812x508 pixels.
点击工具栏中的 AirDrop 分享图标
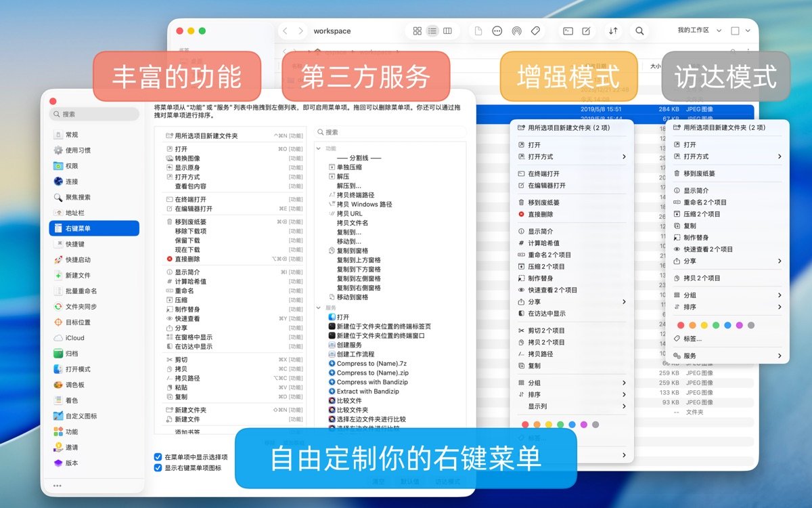coord(516,30)
